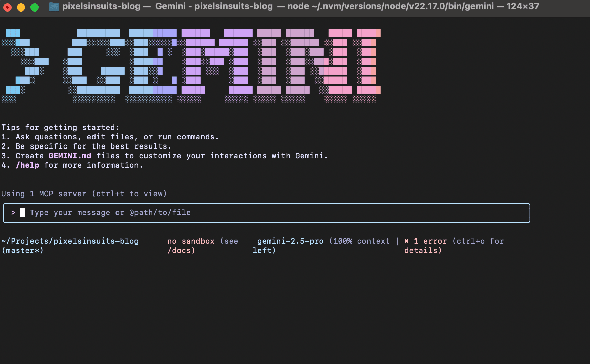Click the GEMINI.md filename in tip 3
Screen dimensions: 590x364
click(70, 156)
